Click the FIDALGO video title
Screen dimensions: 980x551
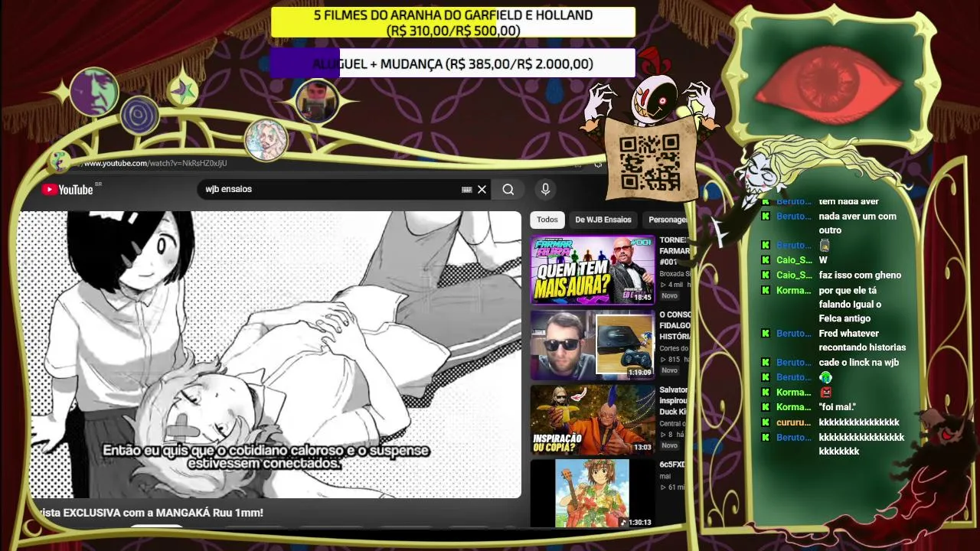click(675, 325)
